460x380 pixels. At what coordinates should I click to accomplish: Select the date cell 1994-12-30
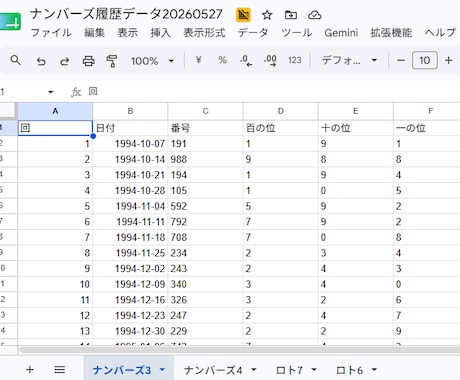click(130, 331)
